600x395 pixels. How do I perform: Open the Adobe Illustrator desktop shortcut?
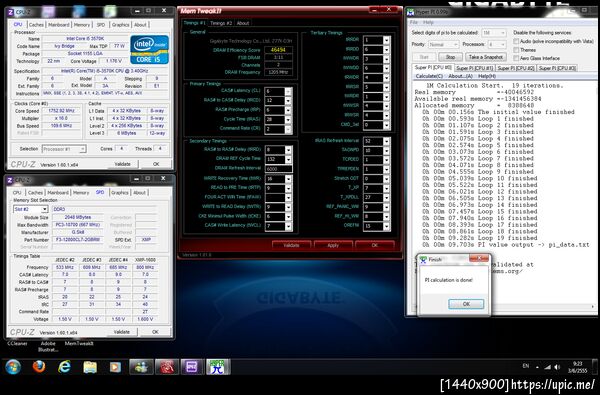[48, 346]
